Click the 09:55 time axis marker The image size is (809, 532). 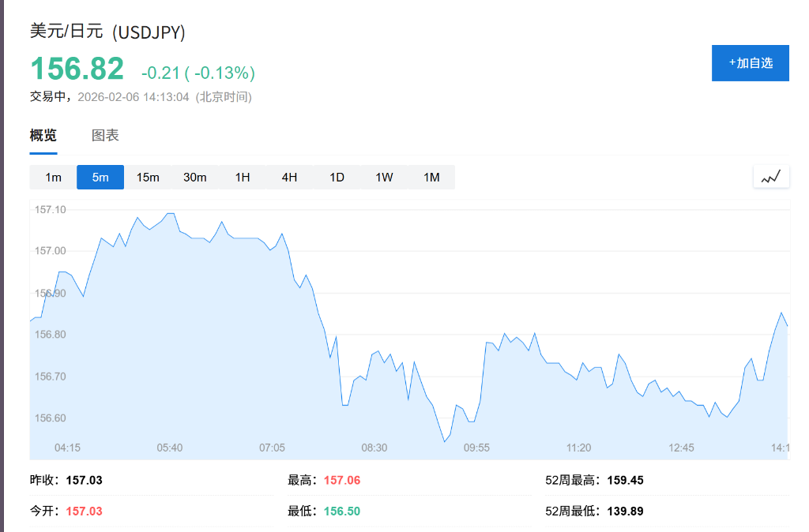click(x=476, y=448)
